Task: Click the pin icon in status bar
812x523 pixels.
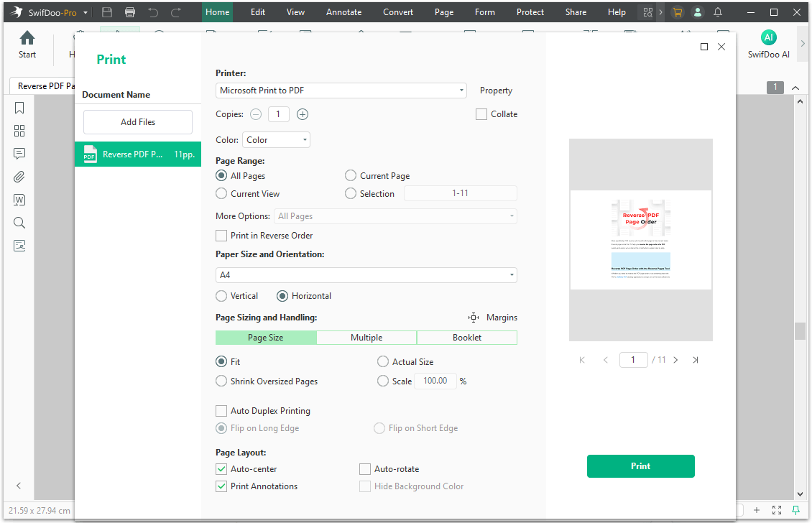Action: tap(796, 510)
